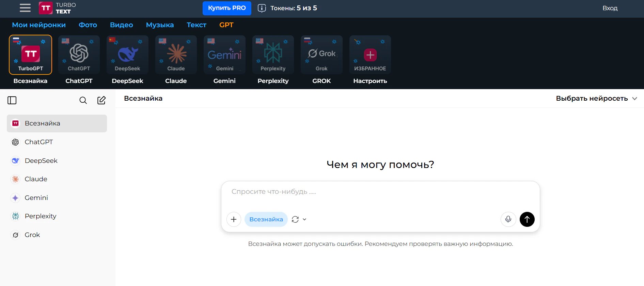Open ChatGPT in the sidebar list

point(57,142)
